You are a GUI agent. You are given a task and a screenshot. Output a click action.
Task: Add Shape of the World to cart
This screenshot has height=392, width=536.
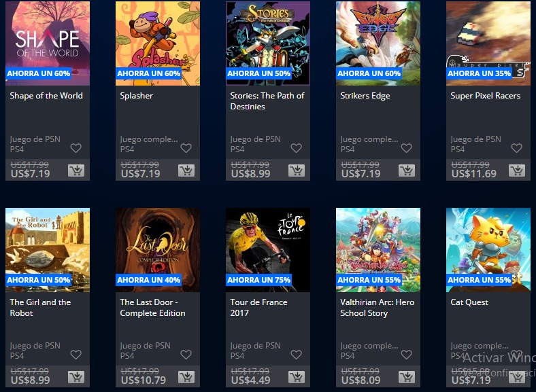[76, 171]
